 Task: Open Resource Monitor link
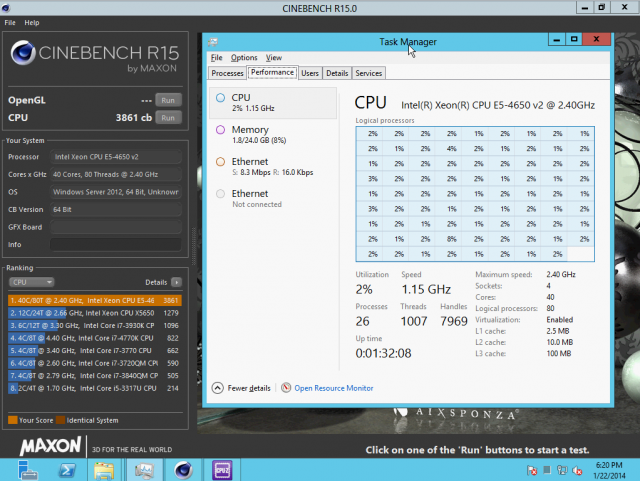point(334,388)
